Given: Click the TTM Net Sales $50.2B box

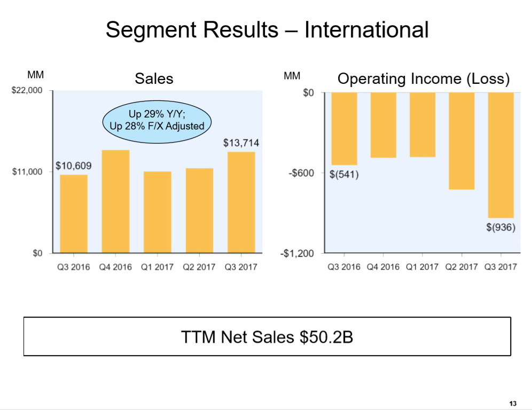Looking at the screenshot, I should (x=267, y=337).
